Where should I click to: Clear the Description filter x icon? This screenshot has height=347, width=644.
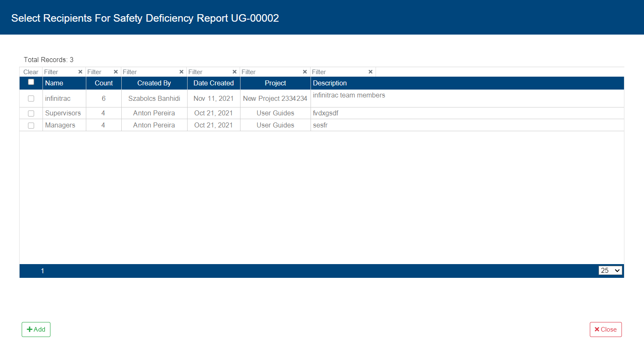[x=371, y=72]
